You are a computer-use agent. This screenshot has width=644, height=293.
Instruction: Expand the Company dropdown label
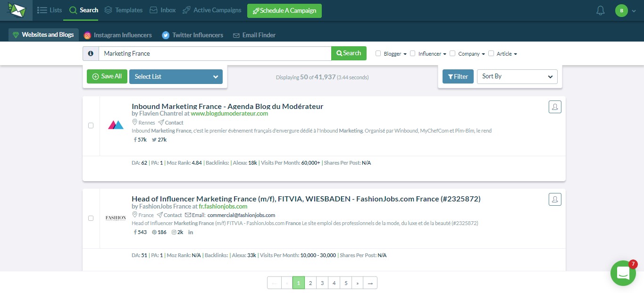pos(472,54)
